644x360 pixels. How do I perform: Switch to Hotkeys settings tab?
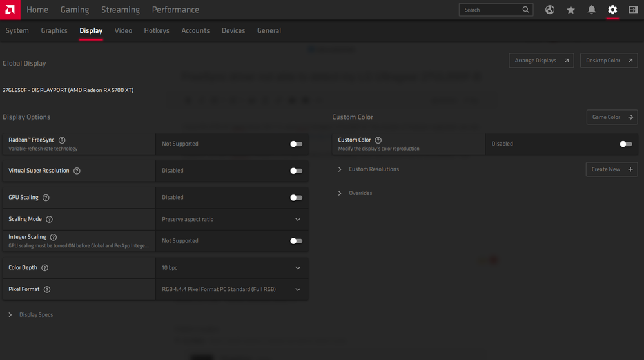pyautogui.click(x=157, y=30)
